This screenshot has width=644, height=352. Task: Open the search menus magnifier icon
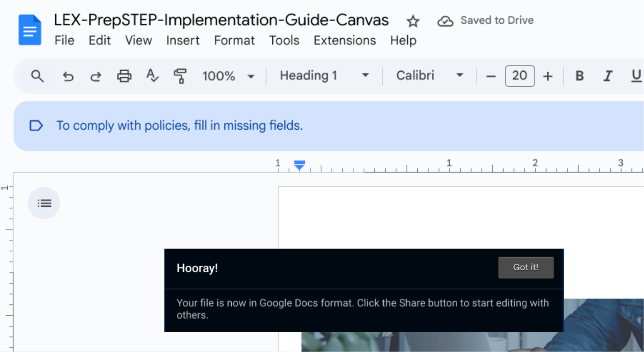click(37, 76)
